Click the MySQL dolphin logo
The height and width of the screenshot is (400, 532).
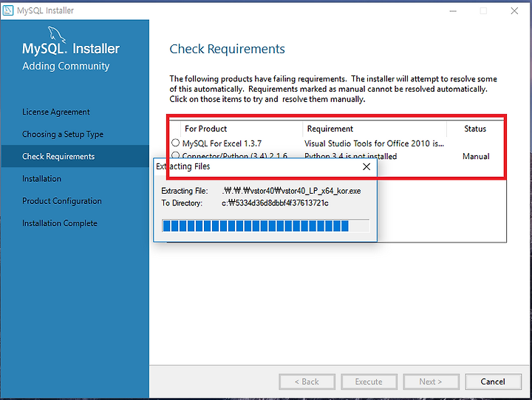(56, 34)
